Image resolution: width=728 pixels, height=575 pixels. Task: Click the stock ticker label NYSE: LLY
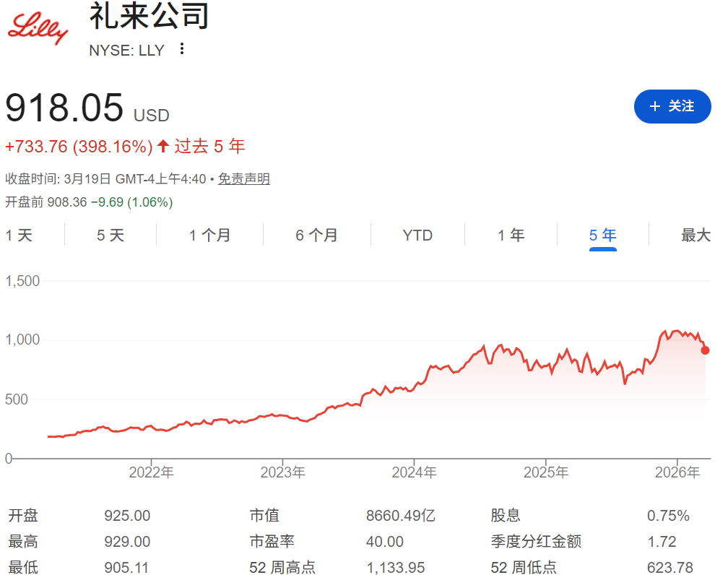[126, 50]
